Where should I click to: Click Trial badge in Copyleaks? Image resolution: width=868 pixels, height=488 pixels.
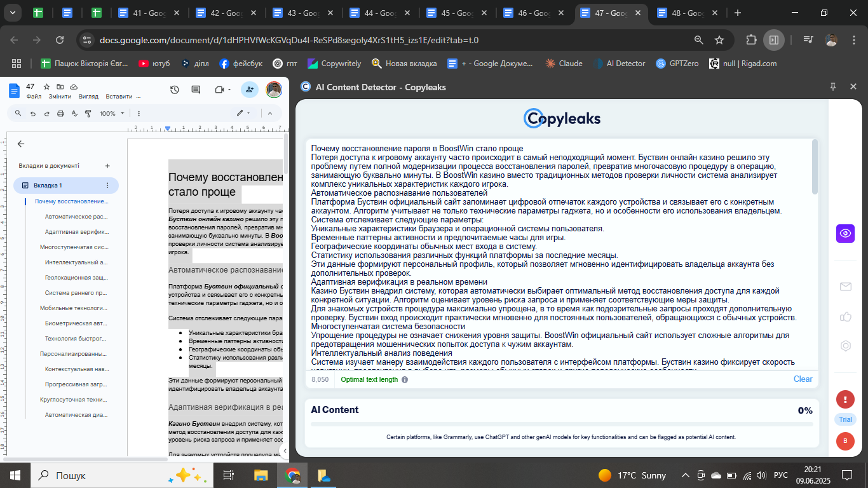(x=845, y=419)
